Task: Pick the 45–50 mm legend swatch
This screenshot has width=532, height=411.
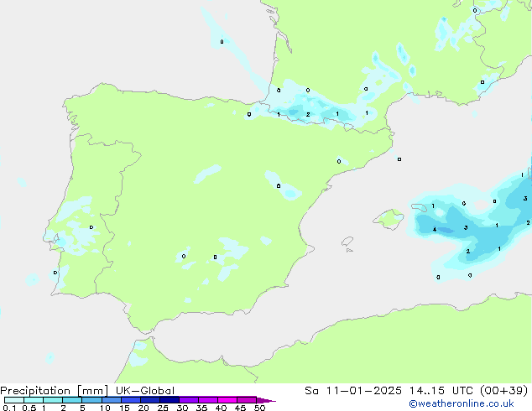Action: tap(246, 400)
